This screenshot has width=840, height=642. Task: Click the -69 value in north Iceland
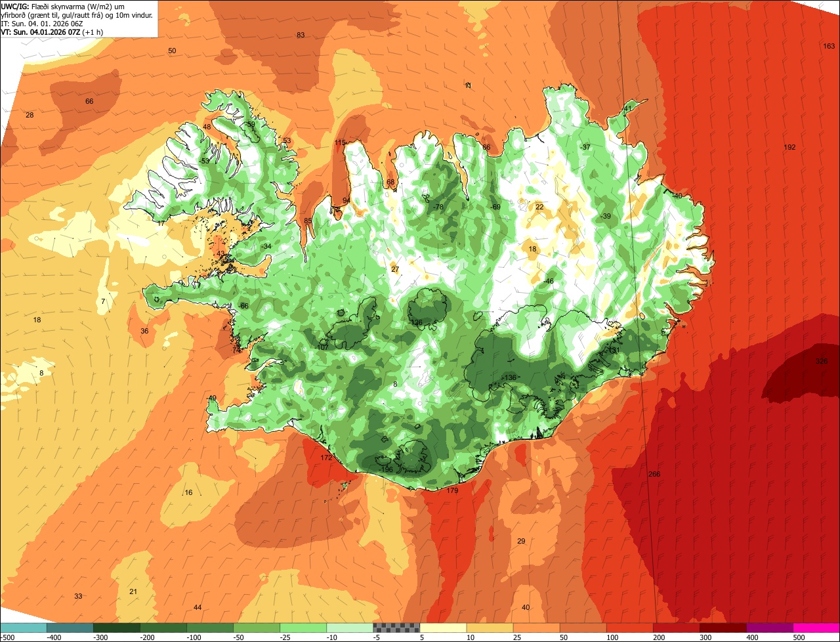coord(495,207)
